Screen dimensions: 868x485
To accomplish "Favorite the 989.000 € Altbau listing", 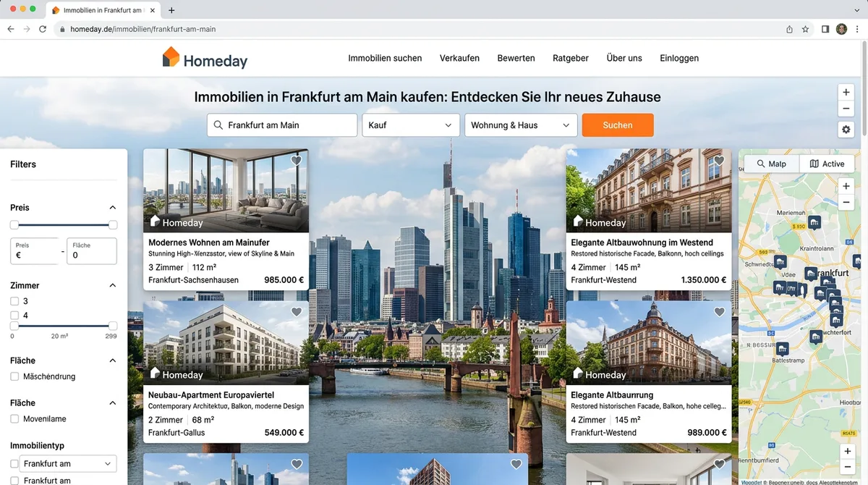I will (719, 312).
